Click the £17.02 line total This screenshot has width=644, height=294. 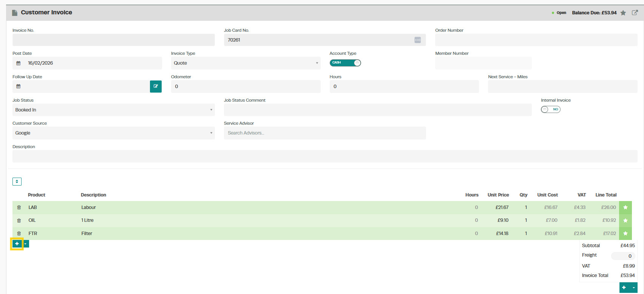609,234
